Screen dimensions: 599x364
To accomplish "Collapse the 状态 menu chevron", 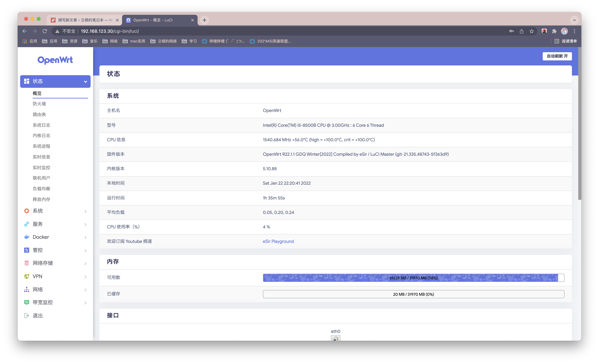I will click(x=85, y=82).
